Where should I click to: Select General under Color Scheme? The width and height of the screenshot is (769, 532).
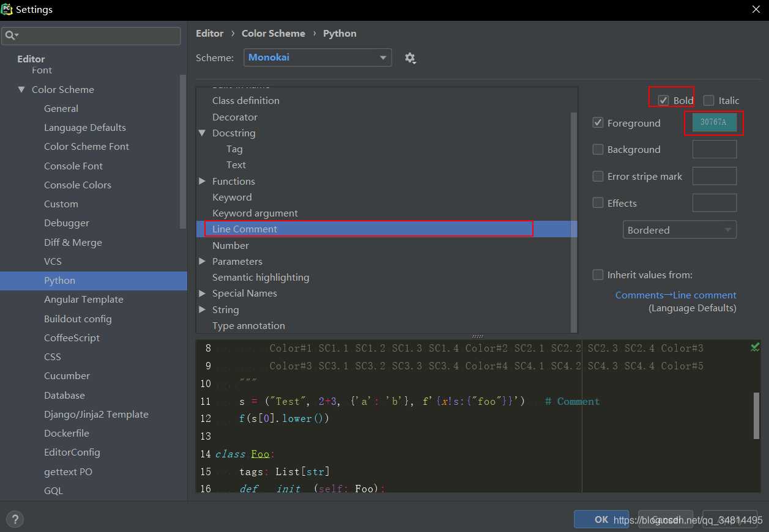(61, 108)
